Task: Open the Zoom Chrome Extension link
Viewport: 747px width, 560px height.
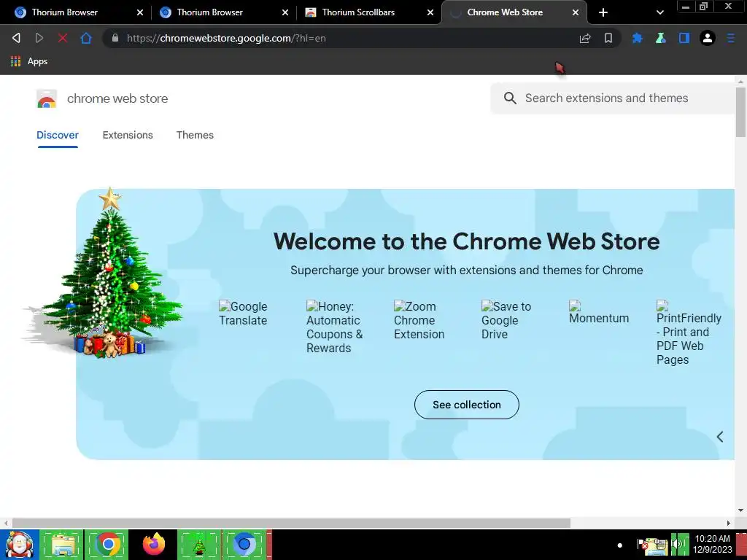Action: coord(419,320)
